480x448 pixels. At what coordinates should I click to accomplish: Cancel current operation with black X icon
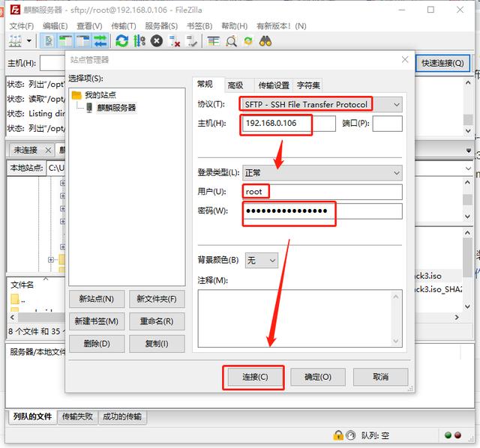pyautogui.click(x=157, y=40)
